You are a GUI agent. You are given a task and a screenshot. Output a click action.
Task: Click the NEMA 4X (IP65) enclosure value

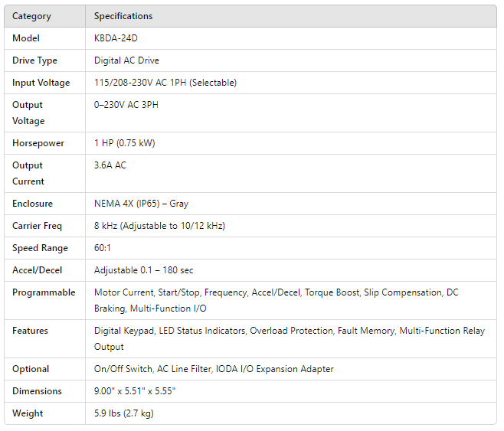coord(141,204)
